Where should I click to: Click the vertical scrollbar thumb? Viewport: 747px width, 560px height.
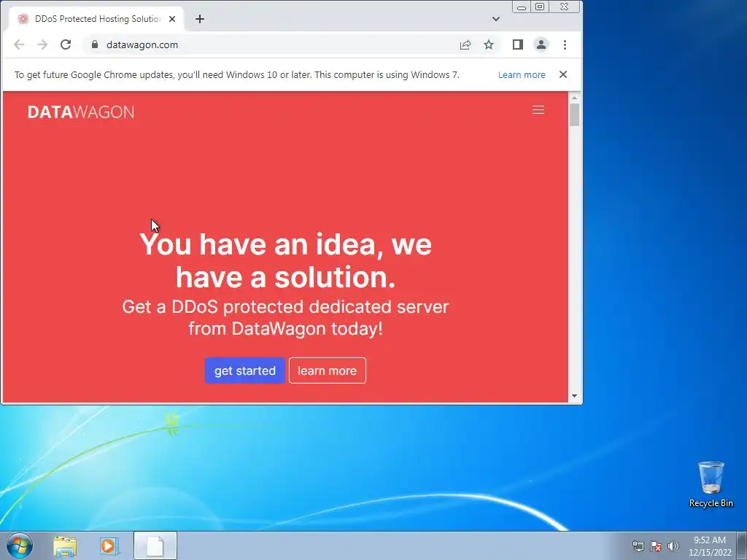click(x=574, y=114)
